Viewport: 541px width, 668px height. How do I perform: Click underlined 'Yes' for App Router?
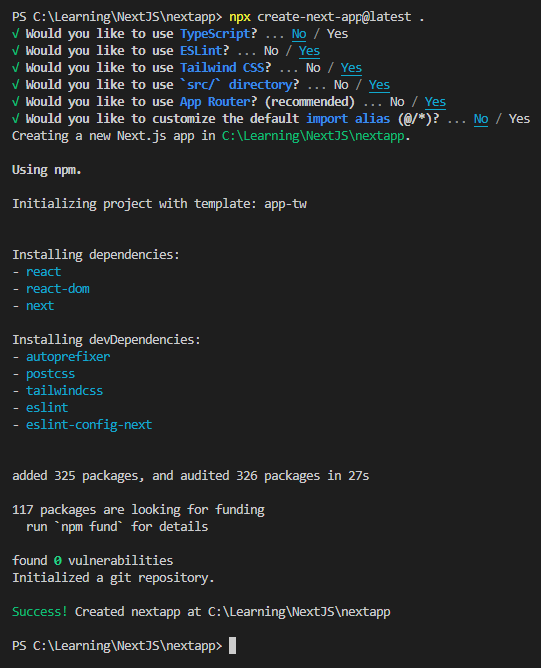pyautogui.click(x=435, y=102)
